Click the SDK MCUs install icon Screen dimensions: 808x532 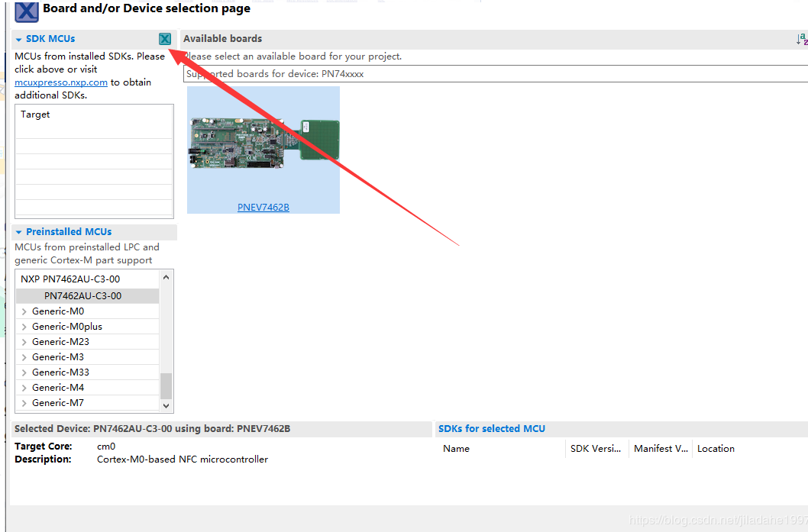coord(165,39)
